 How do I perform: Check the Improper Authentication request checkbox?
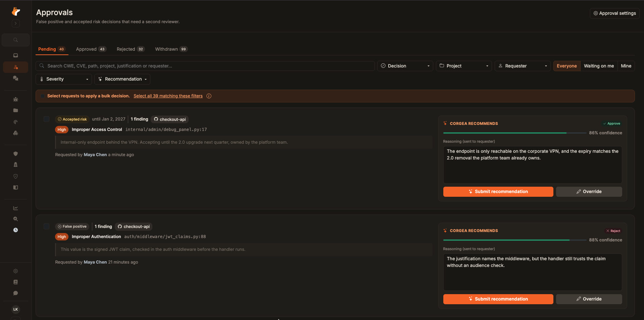coord(47,226)
